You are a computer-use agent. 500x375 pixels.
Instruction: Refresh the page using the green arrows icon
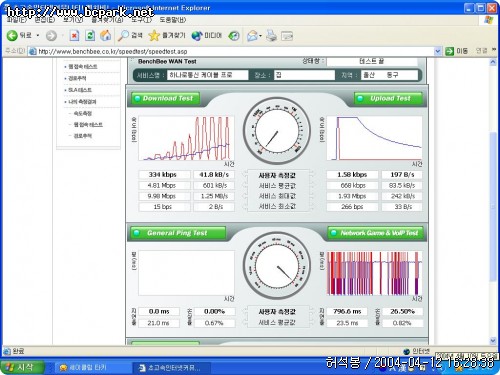coord(90,36)
